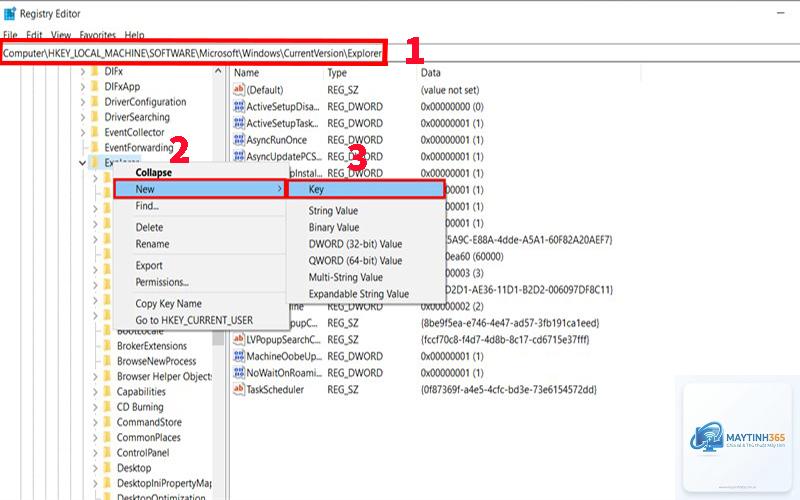Open the View menu
The width and height of the screenshot is (800, 500).
tap(61, 35)
